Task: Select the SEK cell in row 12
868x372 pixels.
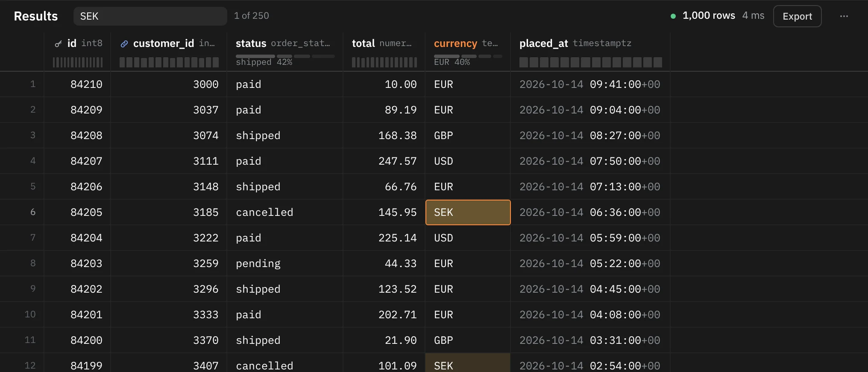Action: (468, 363)
